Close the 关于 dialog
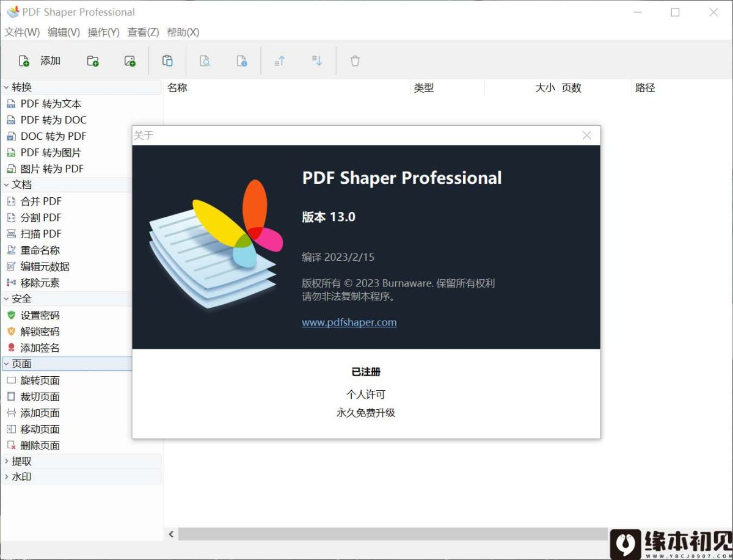The height and width of the screenshot is (560, 733). pos(587,136)
